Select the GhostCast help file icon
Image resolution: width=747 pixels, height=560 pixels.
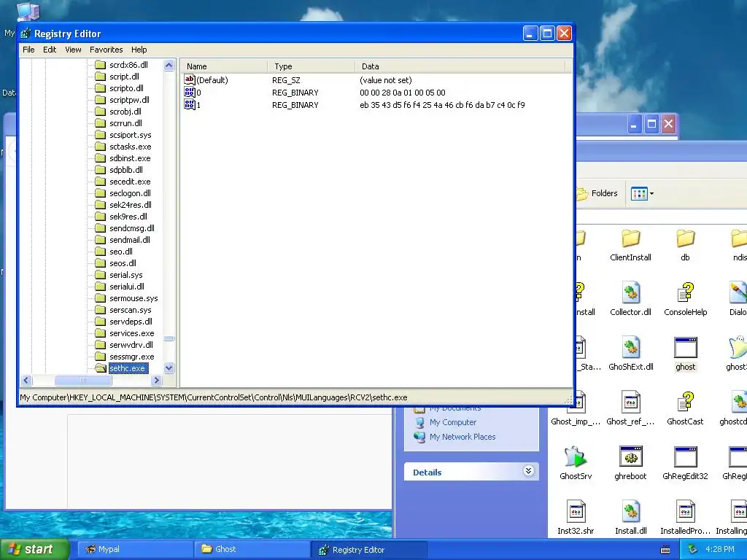tap(685, 402)
